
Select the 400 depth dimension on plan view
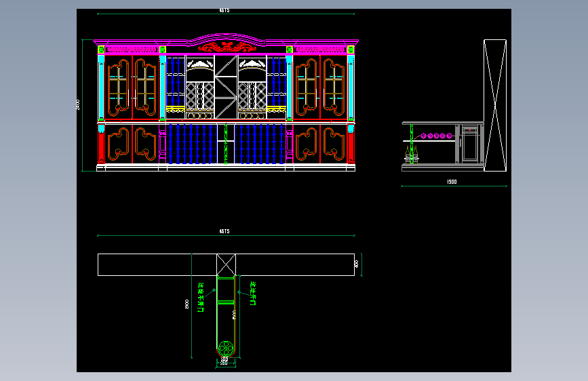pyautogui.click(x=356, y=264)
